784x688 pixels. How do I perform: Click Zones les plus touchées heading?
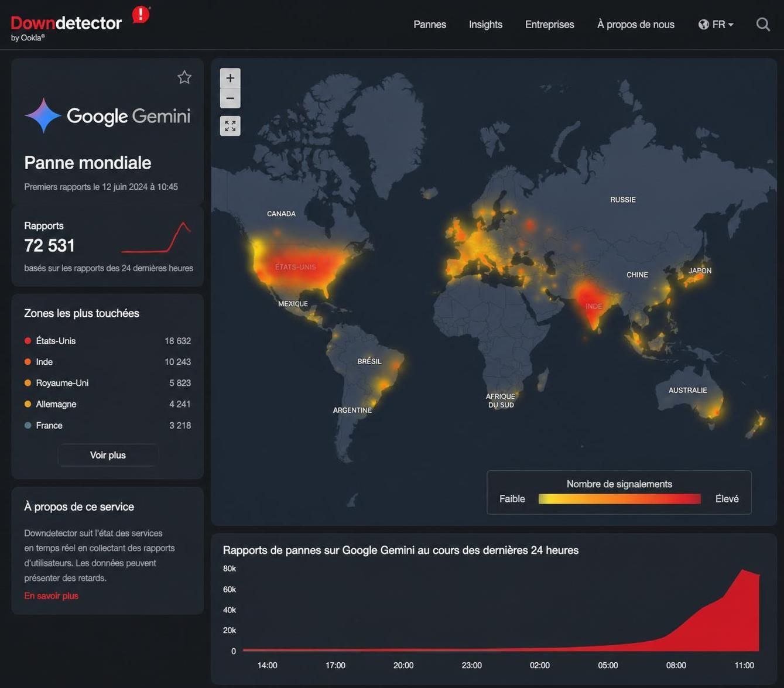click(x=81, y=313)
